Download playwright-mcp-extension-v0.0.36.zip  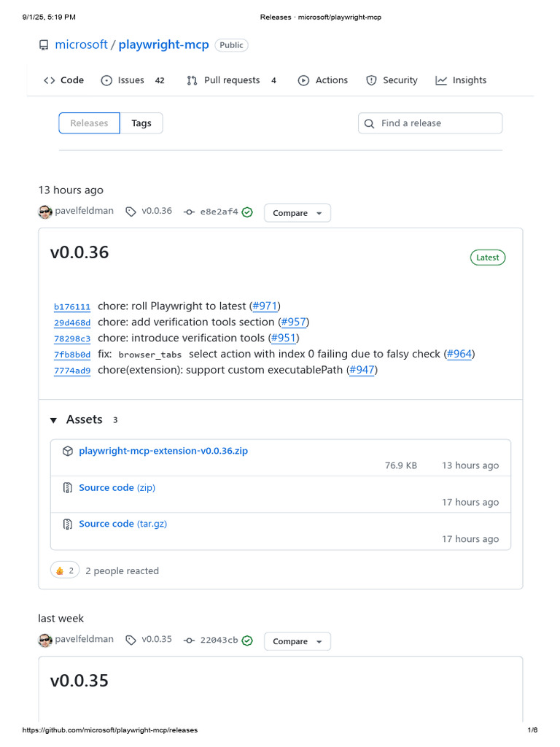(163, 451)
